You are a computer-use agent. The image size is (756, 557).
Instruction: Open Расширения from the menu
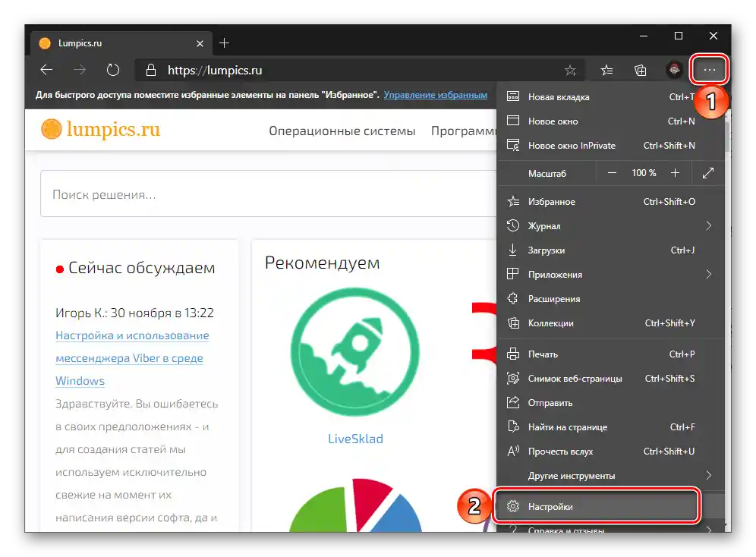(610, 299)
